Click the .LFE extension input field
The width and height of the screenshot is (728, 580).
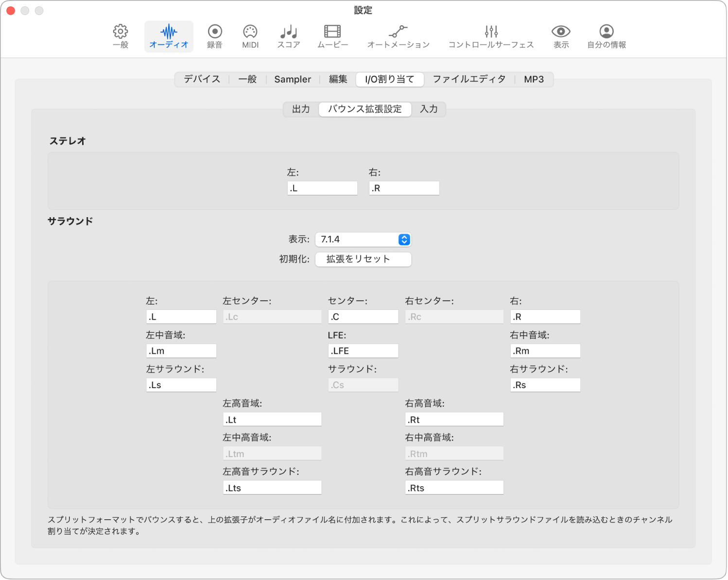363,350
